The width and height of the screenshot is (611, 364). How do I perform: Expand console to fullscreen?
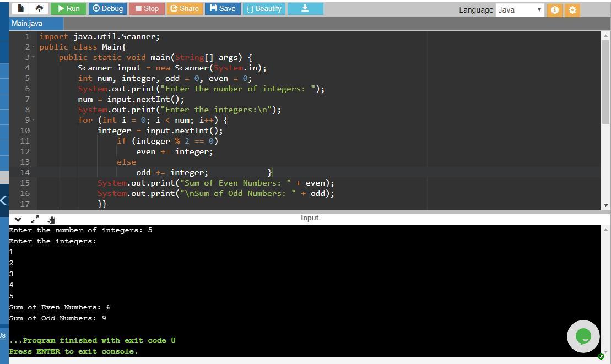click(35, 219)
